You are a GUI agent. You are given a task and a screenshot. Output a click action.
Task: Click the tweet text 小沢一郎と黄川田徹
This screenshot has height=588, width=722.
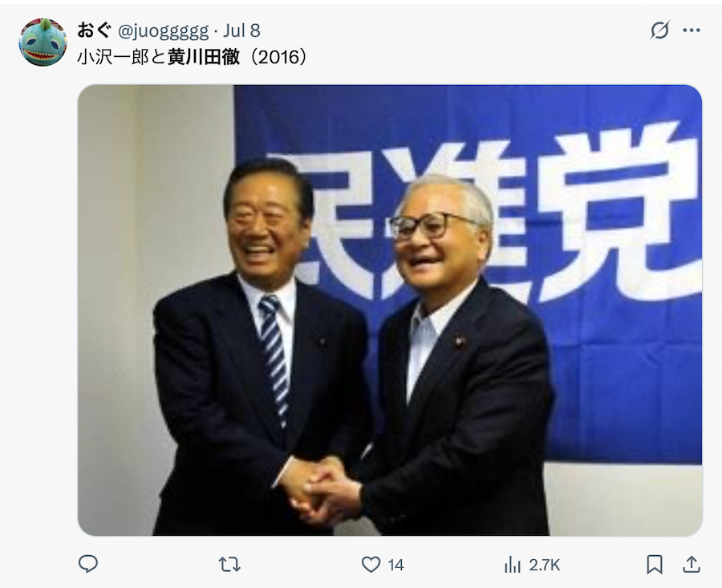pos(158,58)
